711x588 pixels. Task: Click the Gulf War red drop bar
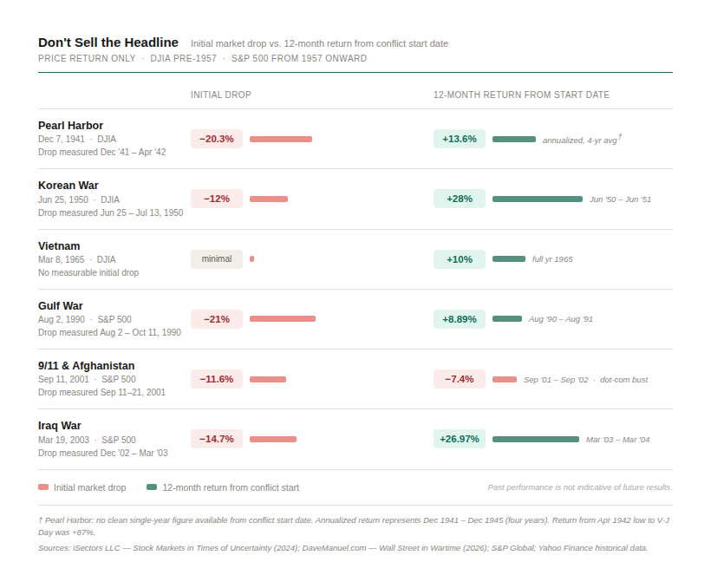(x=282, y=319)
